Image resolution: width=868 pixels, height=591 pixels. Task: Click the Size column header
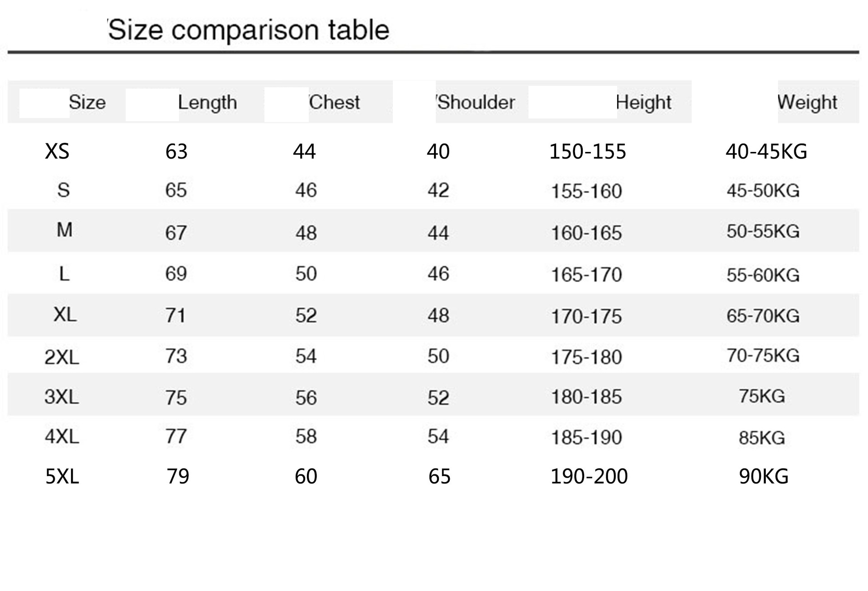(x=87, y=103)
